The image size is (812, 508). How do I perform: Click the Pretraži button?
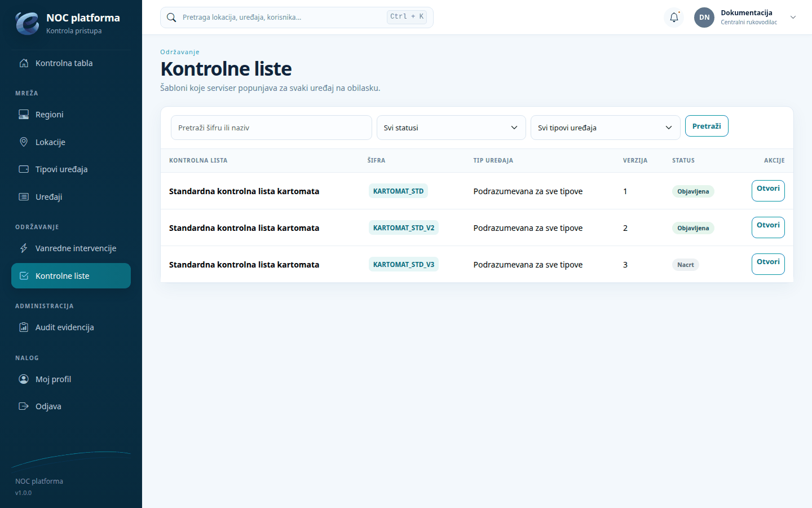[x=707, y=126]
